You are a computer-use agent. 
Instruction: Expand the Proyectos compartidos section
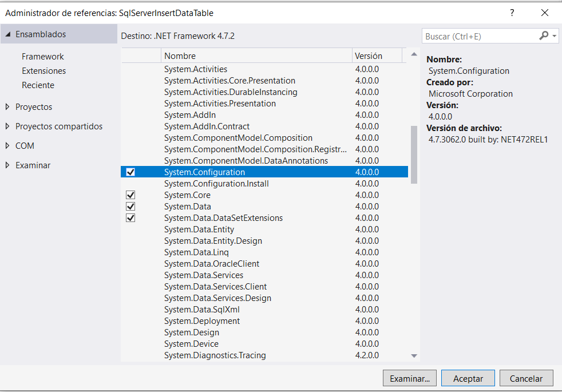[7, 126]
